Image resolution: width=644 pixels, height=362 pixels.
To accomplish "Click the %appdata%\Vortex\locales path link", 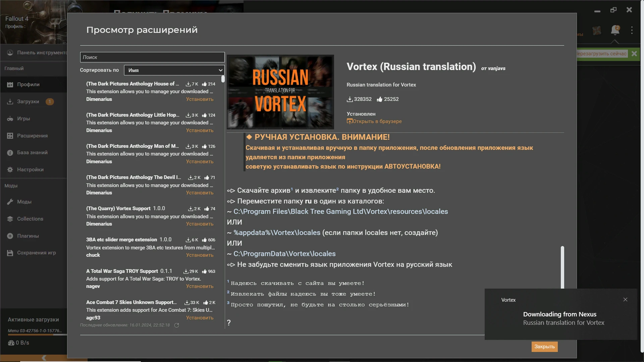I will pos(277,233).
